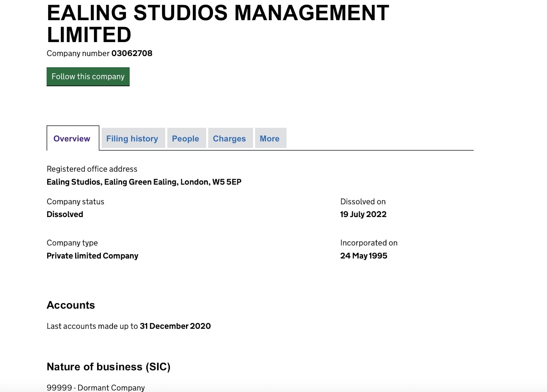Select the dissolved date 19 July 2022
The height and width of the screenshot is (392, 547).
point(363,214)
